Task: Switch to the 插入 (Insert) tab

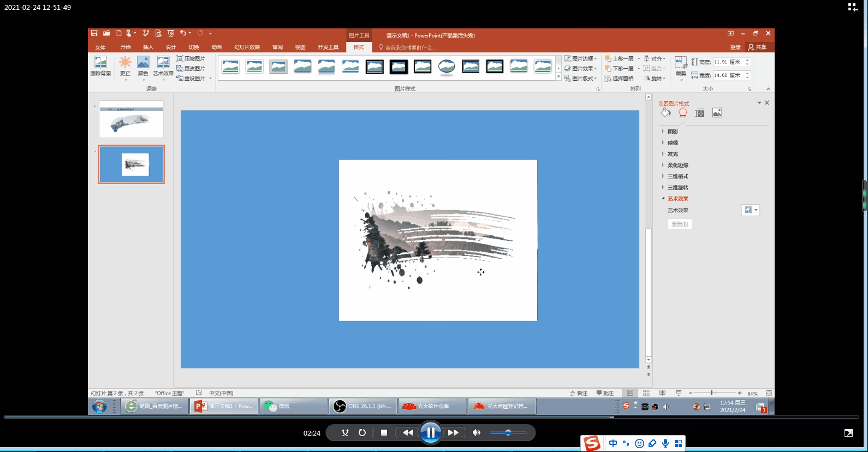Action: pyautogui.click(x=148, y=47)
